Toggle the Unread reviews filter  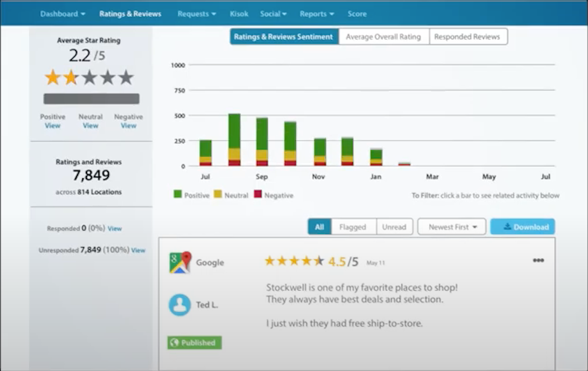[395, 226]
